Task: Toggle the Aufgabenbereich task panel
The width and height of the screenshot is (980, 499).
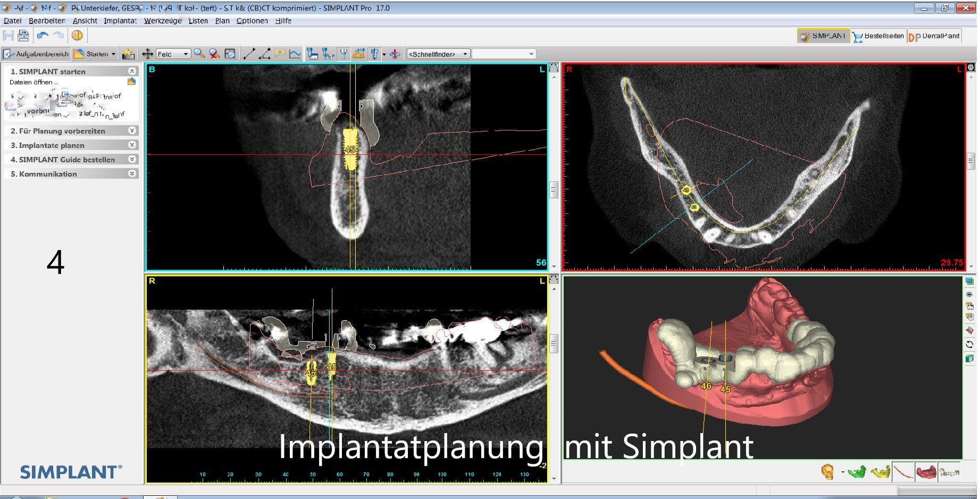Action: coord(36,54)
